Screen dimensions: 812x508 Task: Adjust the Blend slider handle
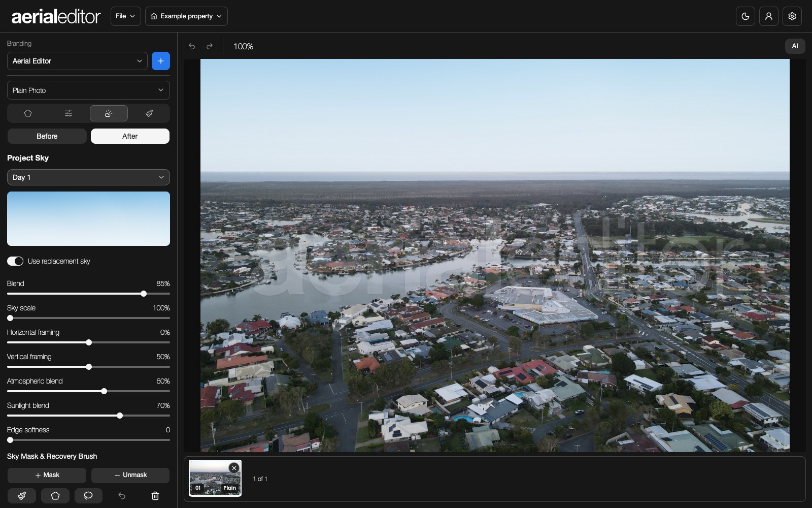(x=144, y=294)
